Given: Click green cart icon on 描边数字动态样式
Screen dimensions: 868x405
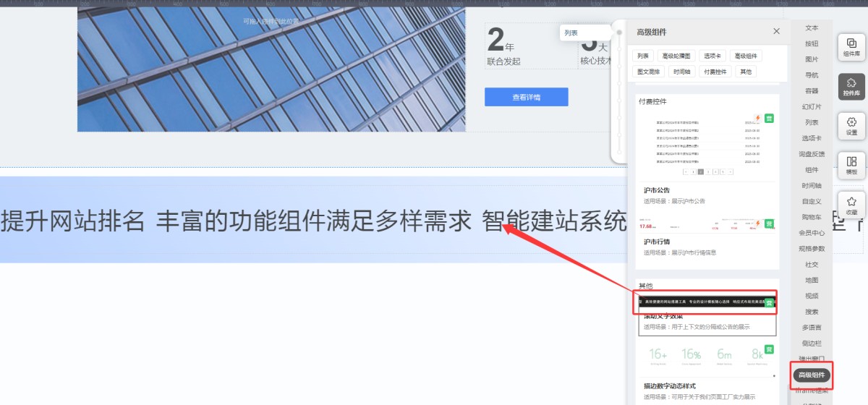Looking at the screenshot, I should [770, 349].
